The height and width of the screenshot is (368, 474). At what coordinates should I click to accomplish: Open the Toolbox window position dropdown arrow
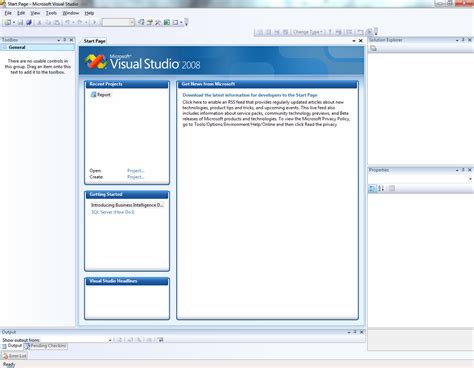point(59,40)
